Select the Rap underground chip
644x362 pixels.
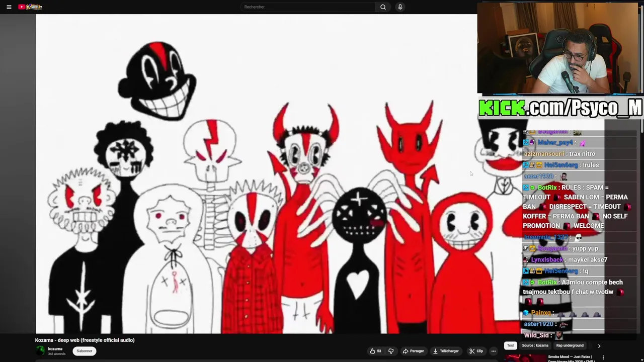(570, 345)
